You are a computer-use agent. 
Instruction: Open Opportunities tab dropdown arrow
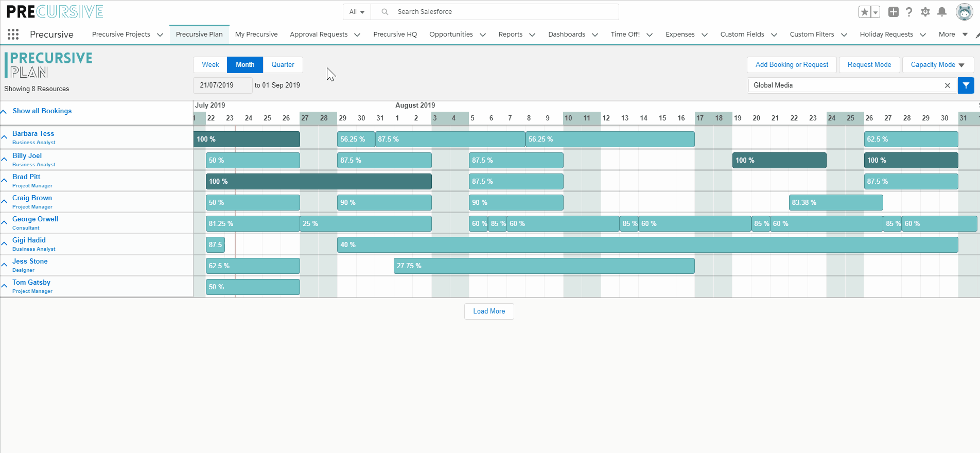point(483,35)
